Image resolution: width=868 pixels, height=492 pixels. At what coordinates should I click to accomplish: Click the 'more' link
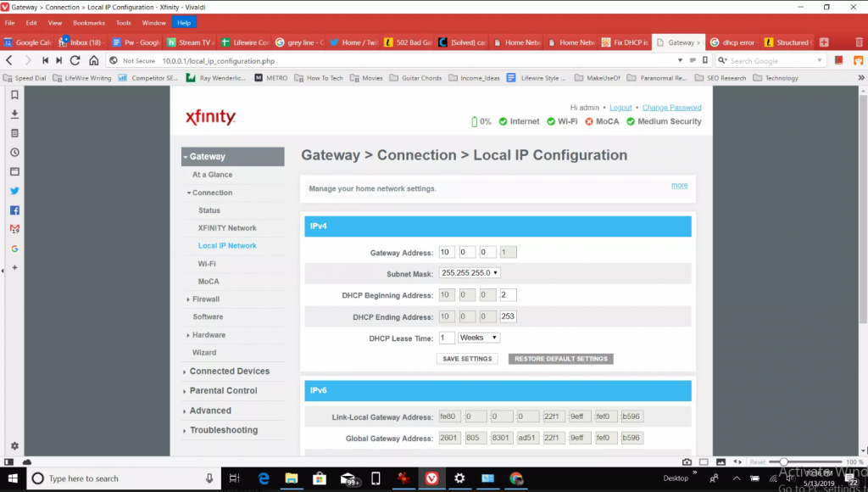coord(679,185)
